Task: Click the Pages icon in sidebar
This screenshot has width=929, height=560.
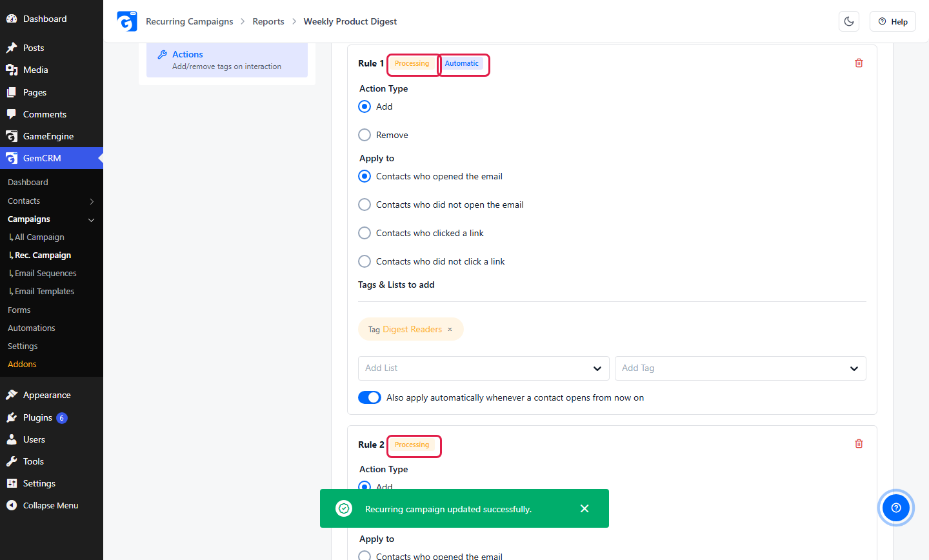Action: [12, 92]
